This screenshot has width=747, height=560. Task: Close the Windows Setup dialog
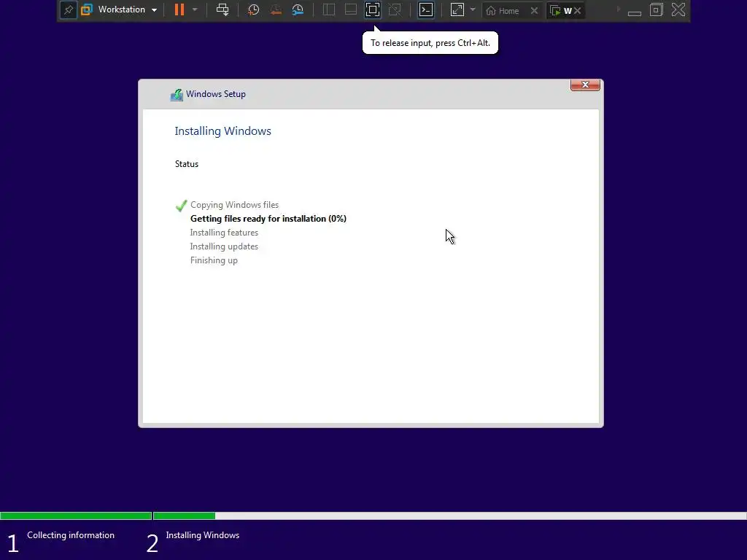pyautogui.click(x=585, y=85)
